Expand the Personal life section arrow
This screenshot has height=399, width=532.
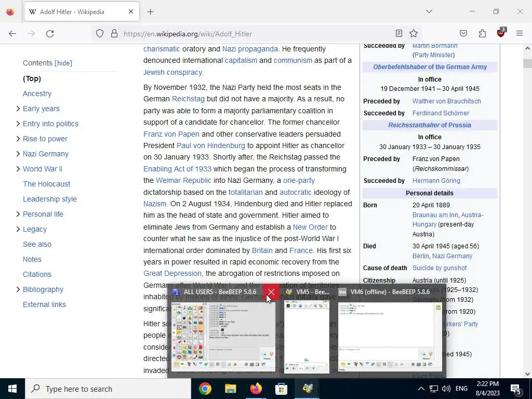coord(18,214)
